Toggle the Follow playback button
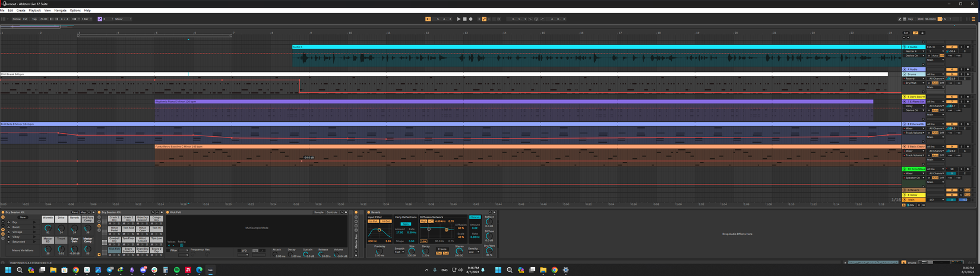The width and height of the screenshot is (980, 276). click(x=17, y=19)
